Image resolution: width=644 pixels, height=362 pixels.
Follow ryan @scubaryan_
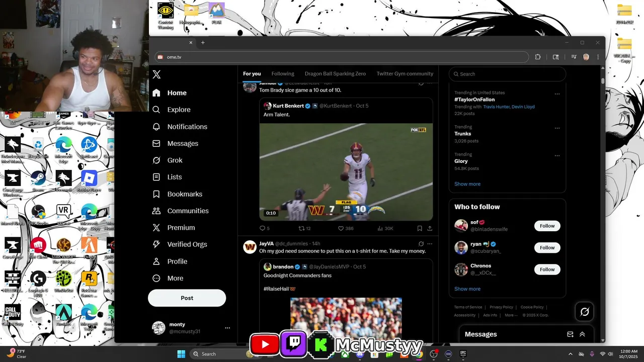547,247
